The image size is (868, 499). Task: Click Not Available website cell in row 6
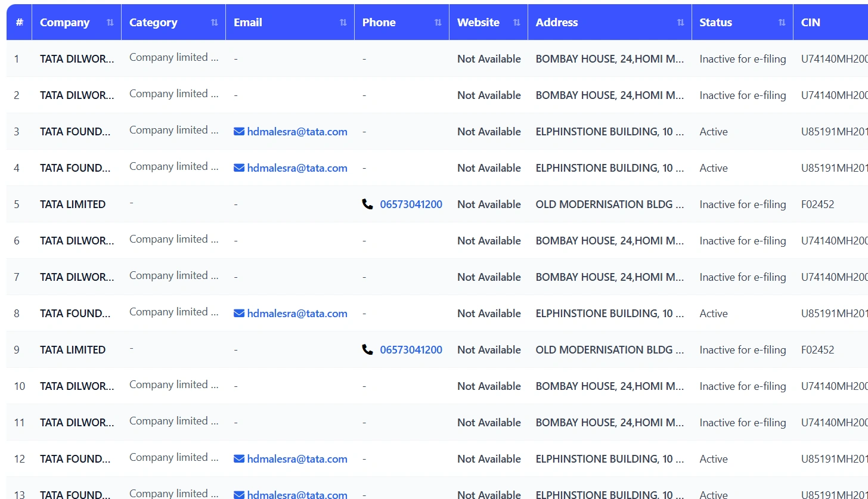point(489,241)
